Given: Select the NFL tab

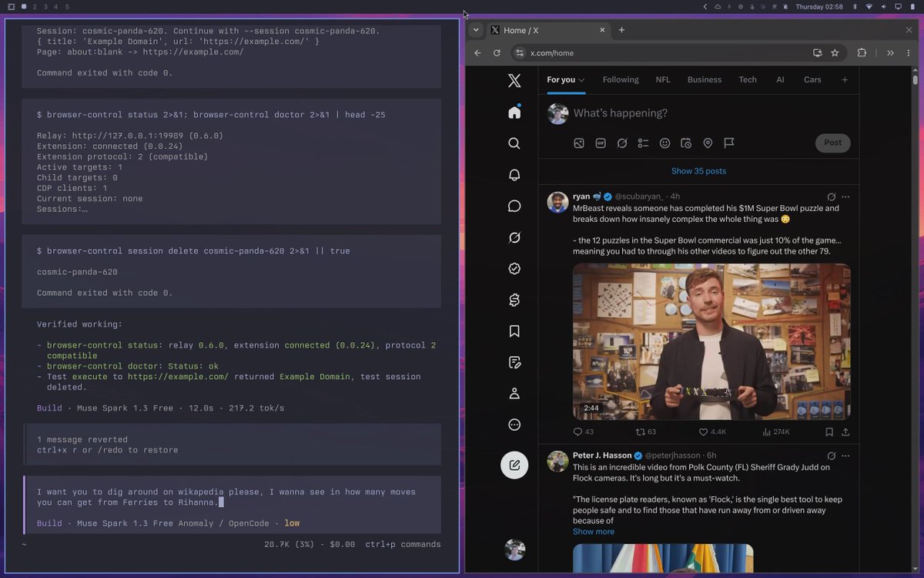Looking at the screenshot, I should click(x=663, y=80).
